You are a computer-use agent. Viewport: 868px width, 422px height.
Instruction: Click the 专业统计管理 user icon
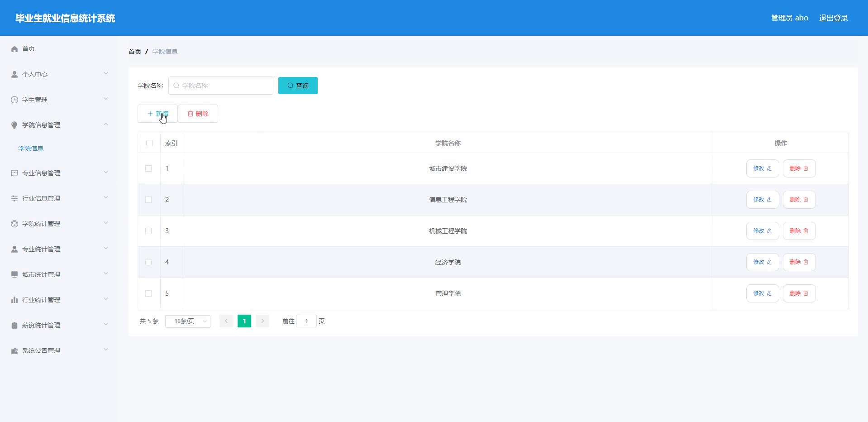pos(14,249)
